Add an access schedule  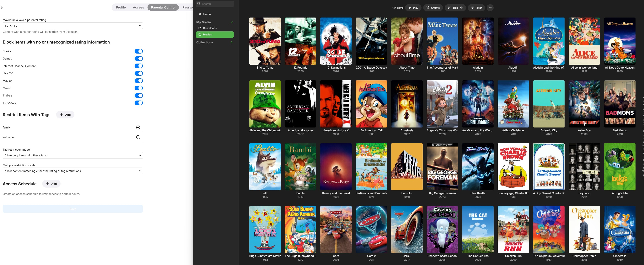tap(51, 184)
